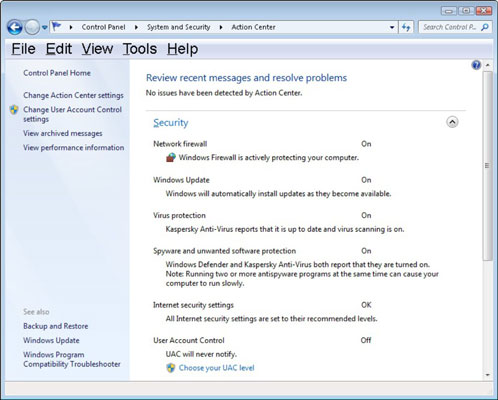Click the scrollbar down arrow
Image resolution: width=498 pixels, height=400 pixels.
(488, 375)
